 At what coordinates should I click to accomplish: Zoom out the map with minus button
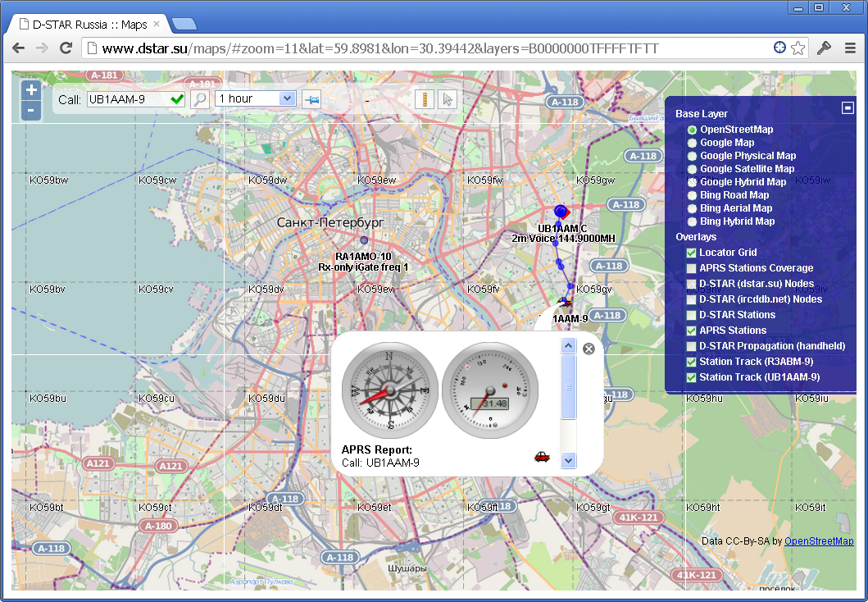[31, 111]
